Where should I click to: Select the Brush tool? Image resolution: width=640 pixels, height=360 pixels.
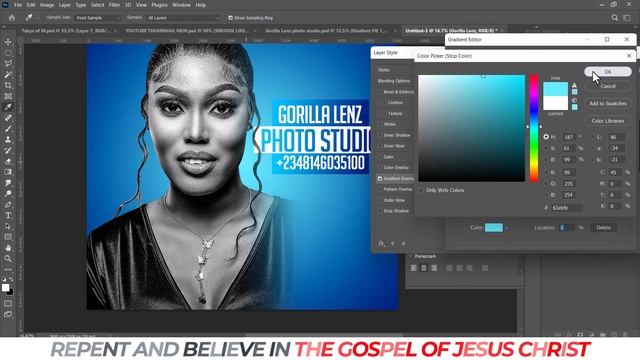[8, 129]
